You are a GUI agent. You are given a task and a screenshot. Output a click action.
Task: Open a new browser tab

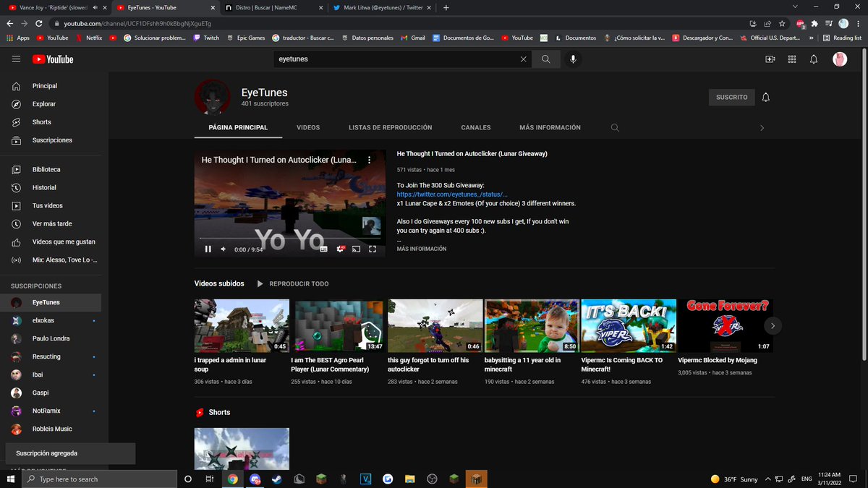[446, 7]
